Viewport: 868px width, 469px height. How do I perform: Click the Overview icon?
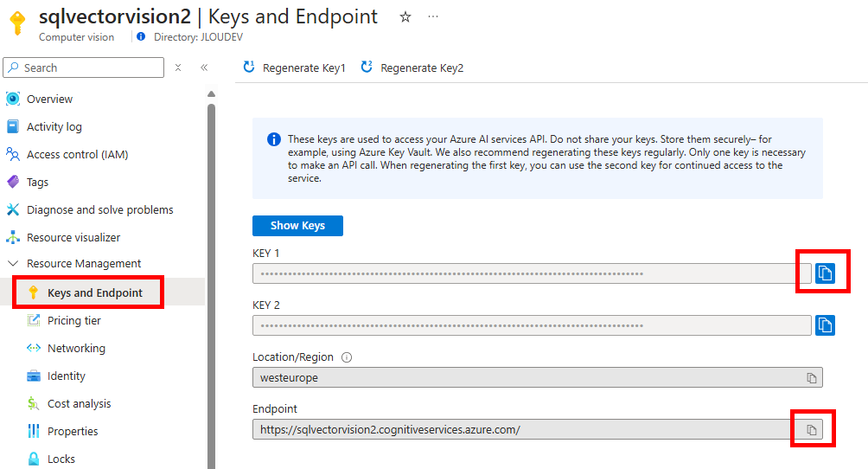tap(13, 99)
